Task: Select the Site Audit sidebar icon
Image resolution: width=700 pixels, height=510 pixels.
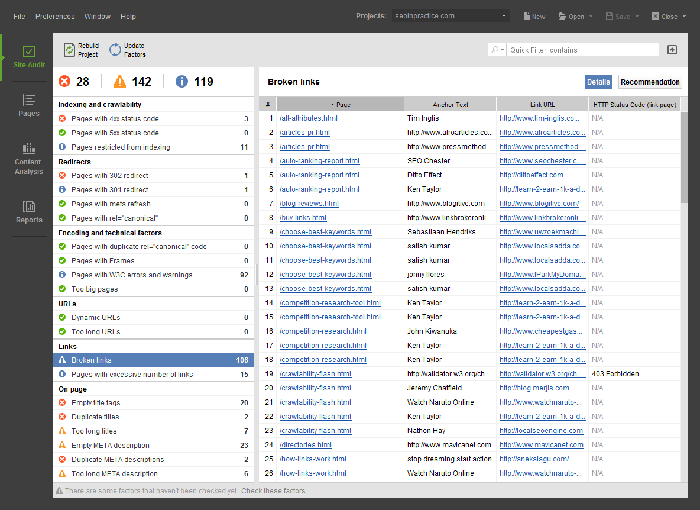Action: coord(29,56)
